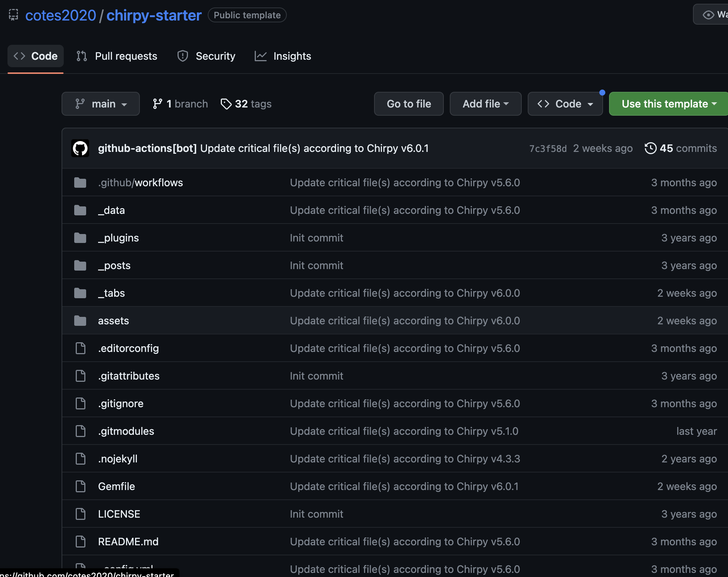This screenshot has width=728, height=577.
Task: Click the folder icon for _data
Action: point(80,210)
